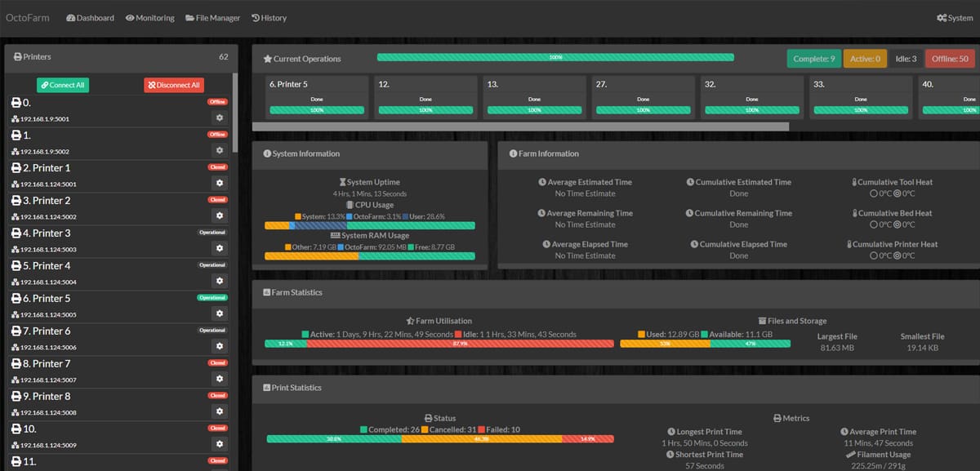The width and height of the screenshot is (980, 471).
Task: Open settings gear for Printer 1
Action: coord(219,183)
